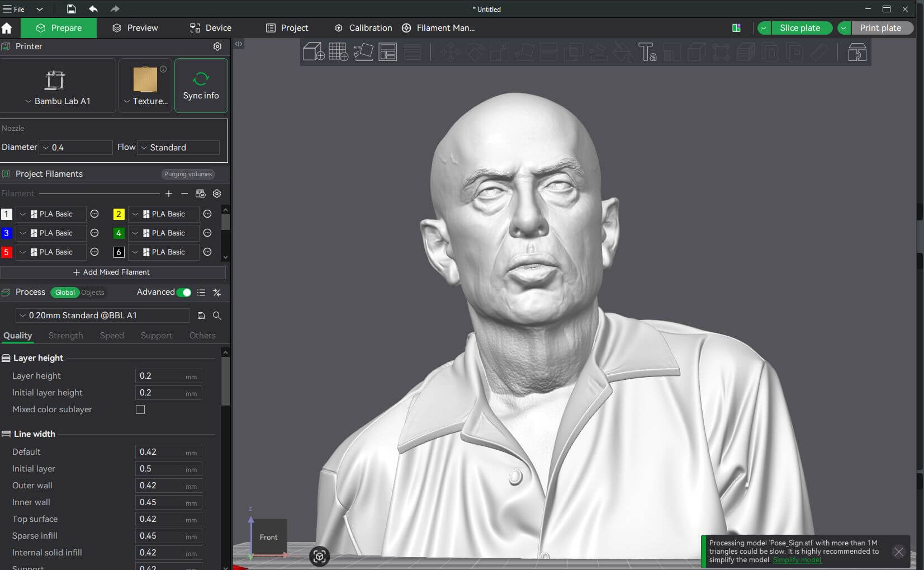924x570 pixels.
Task: Click the home icon
Action: [x=7, y=28]
